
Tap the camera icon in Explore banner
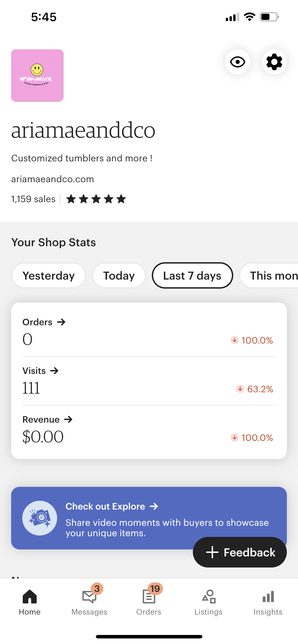[39, 518]
